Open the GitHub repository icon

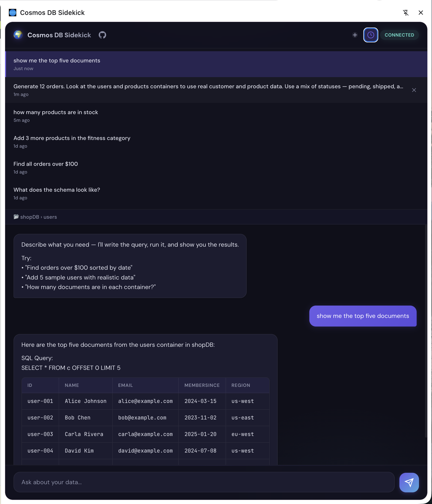[102, 35]
